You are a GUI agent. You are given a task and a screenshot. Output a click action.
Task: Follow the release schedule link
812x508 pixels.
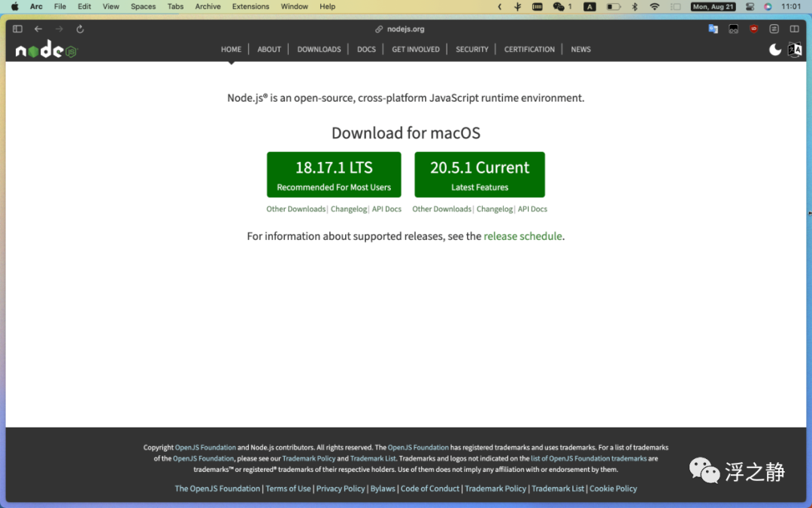click(523, 236)
